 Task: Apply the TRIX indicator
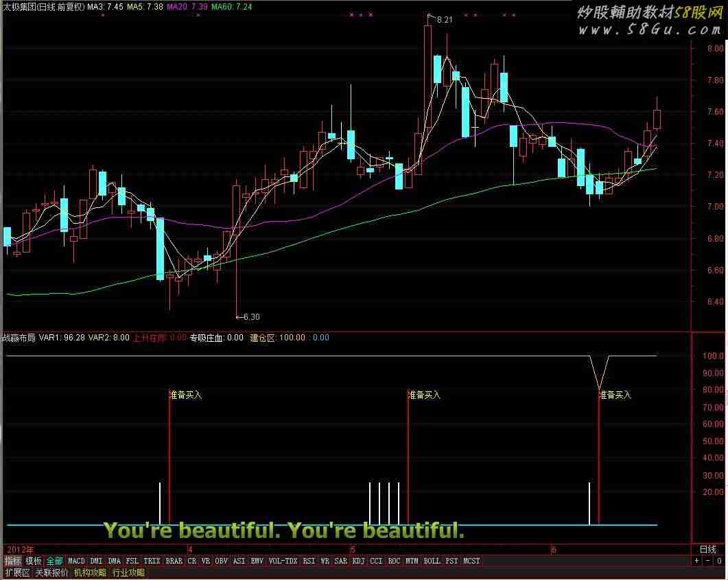152,561
